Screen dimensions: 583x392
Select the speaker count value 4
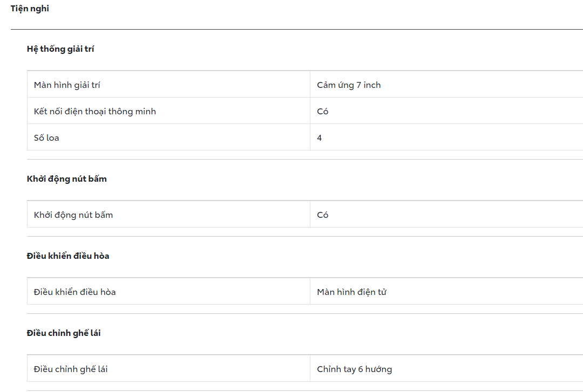coord(320,138)
